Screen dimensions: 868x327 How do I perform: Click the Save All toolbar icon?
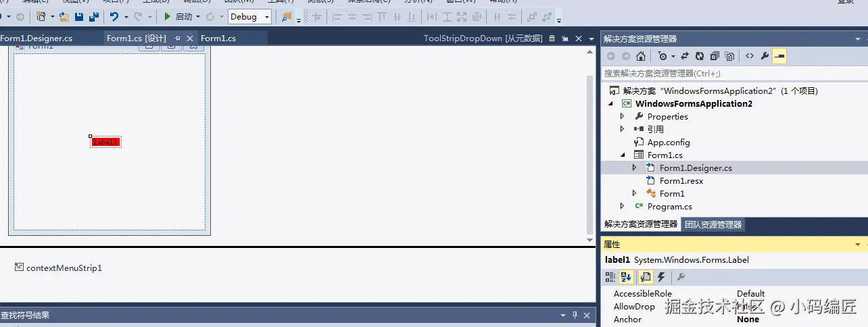(93, 16)
